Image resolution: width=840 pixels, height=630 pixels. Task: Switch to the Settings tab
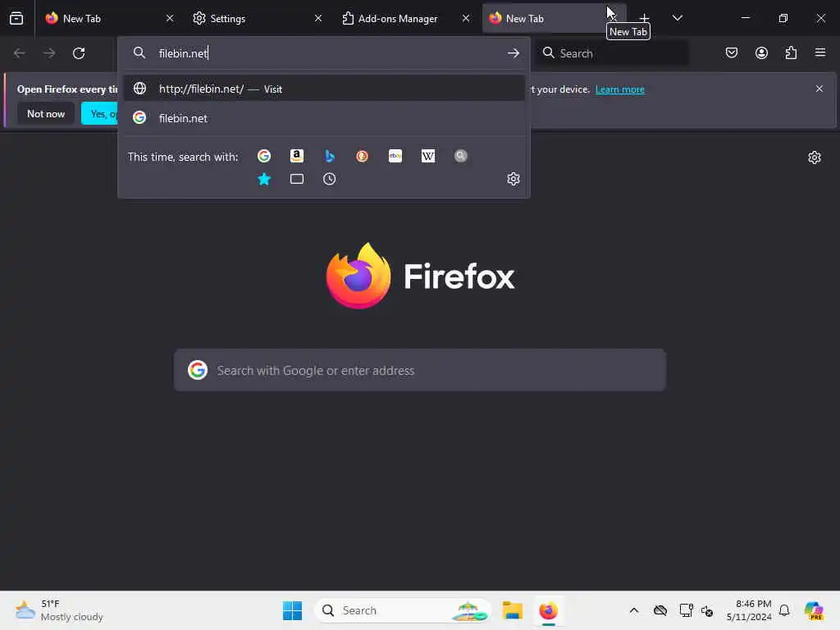click(x=258, y=18)
